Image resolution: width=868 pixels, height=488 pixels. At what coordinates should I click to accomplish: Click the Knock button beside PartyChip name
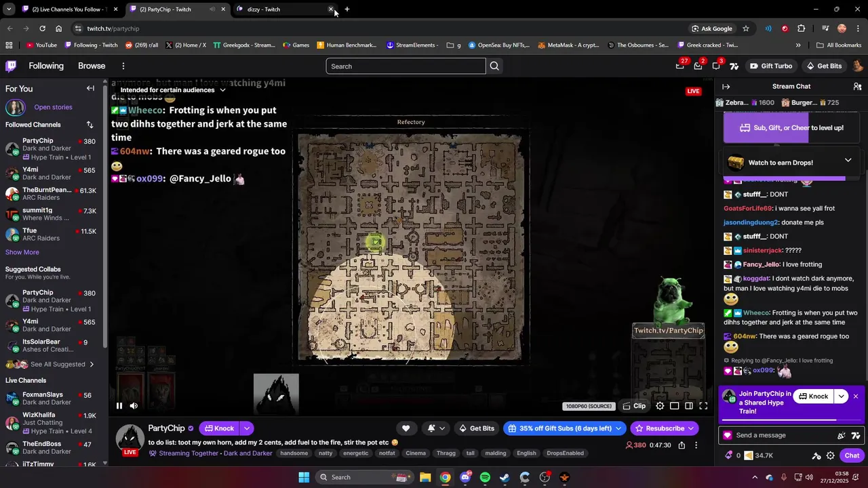[x=219, y=428]
